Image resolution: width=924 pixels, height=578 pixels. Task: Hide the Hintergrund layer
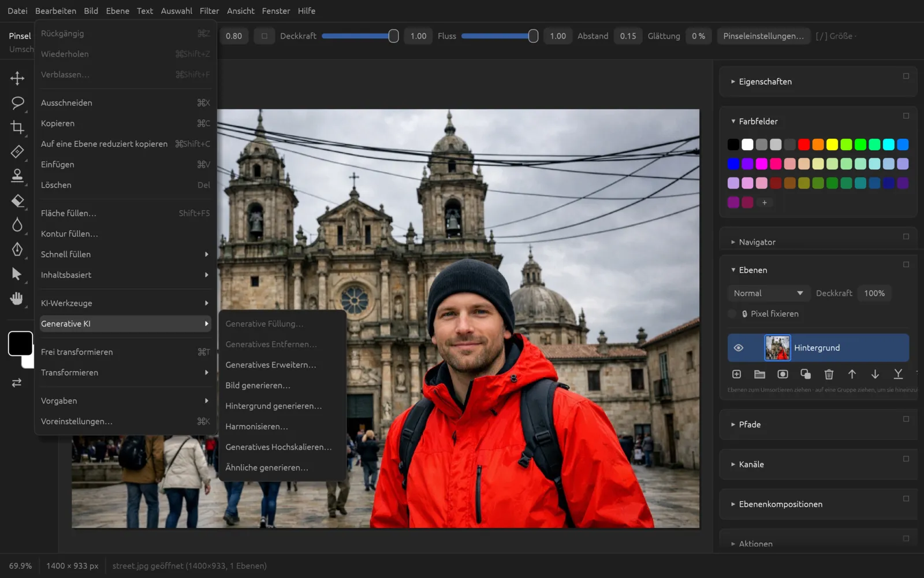pos(739,348)
